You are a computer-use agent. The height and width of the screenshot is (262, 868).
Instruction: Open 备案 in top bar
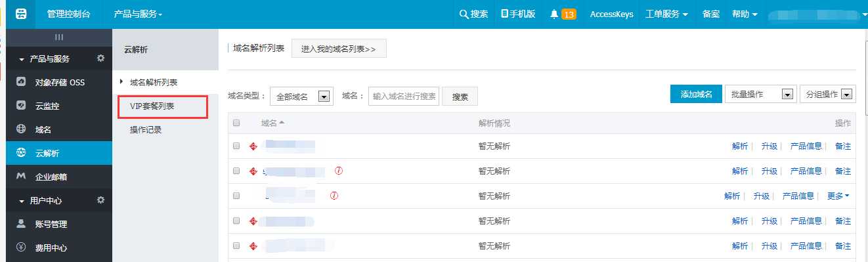(x=711, y=14)
